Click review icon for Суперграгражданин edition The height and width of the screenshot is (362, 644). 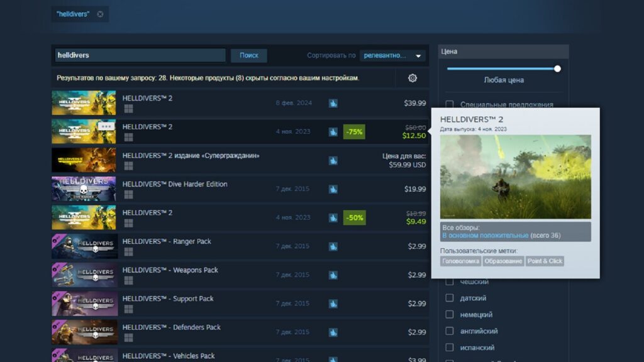click(x=333, y=160)
